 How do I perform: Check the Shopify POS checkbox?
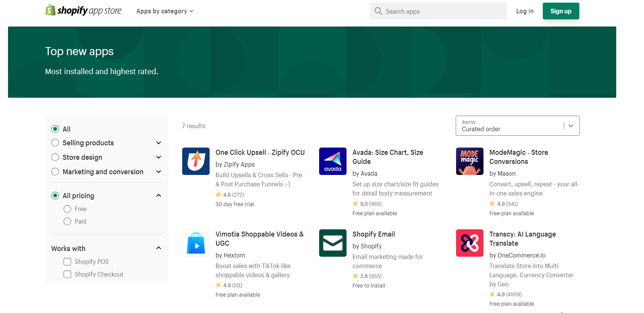67,262
